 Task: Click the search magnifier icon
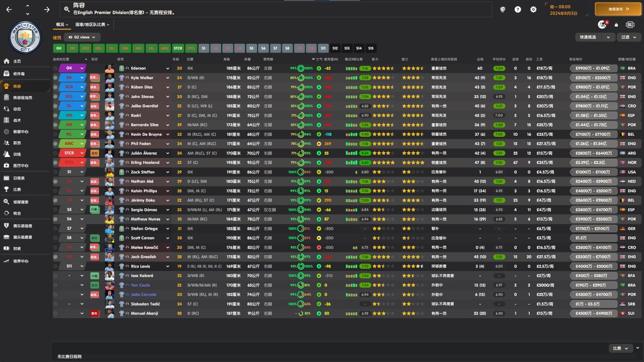[66, 9]
